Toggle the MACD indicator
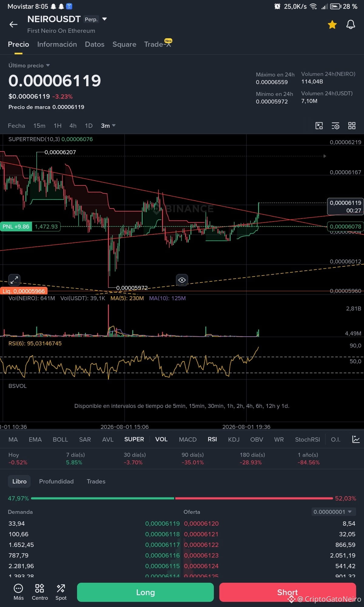 point(188,439)
